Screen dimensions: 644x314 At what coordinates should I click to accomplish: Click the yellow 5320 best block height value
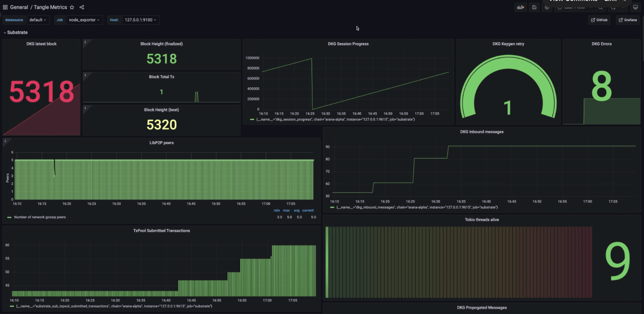tap(162, 125)
